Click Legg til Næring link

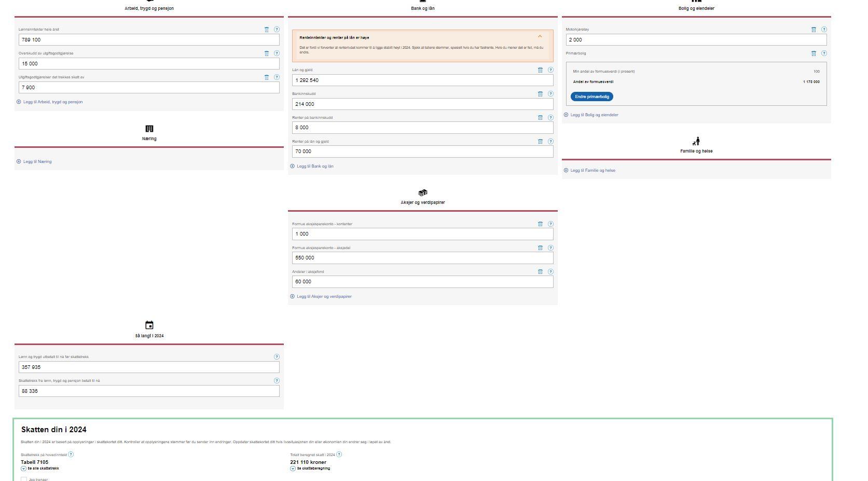(34, 162)
